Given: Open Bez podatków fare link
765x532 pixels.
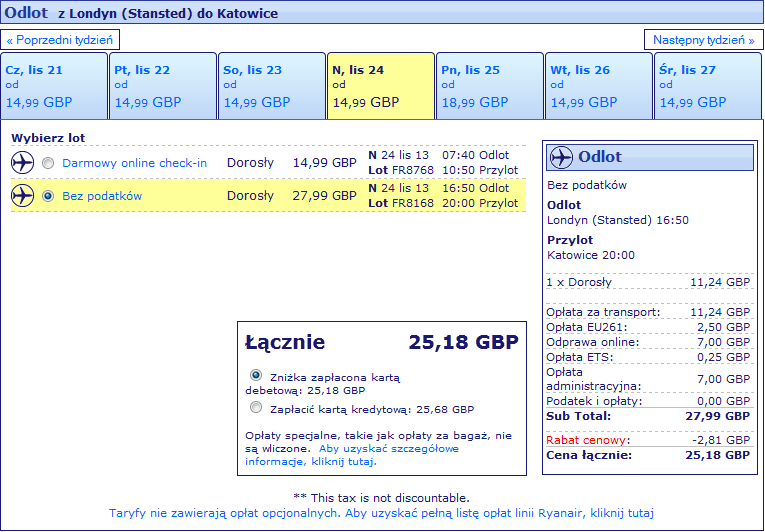Looking at the screenshot, I should pos(102,196).
